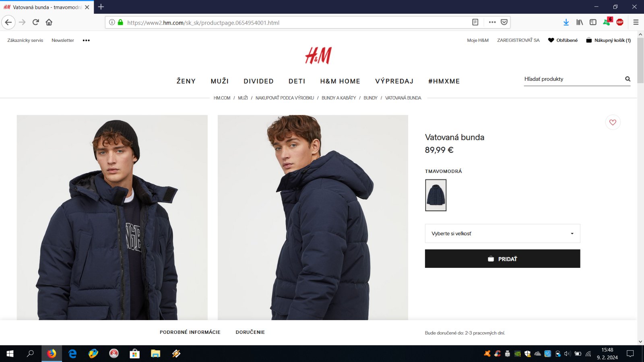
Task: Open the VÝPREDAJ menu category
Action: [394, 81]
